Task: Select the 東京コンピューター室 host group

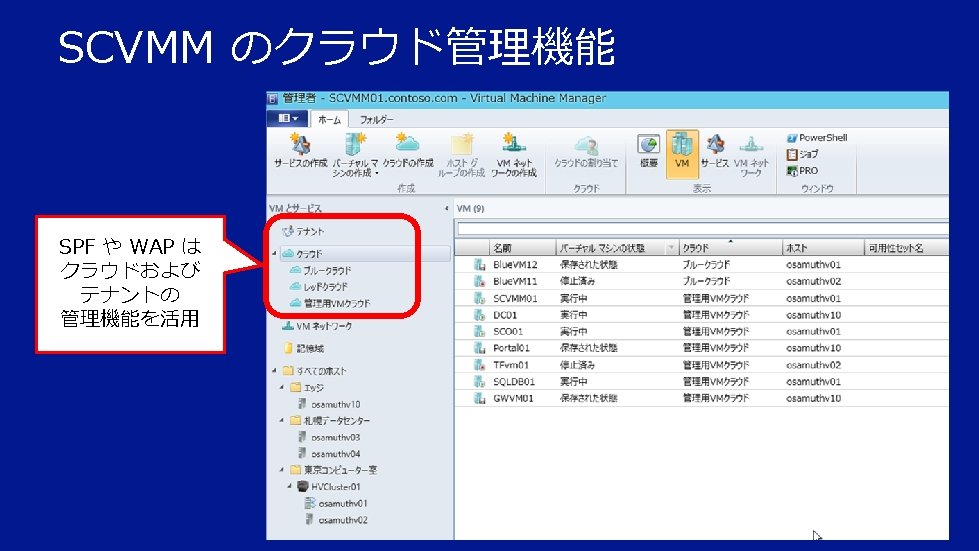Action: click(334, 470)
